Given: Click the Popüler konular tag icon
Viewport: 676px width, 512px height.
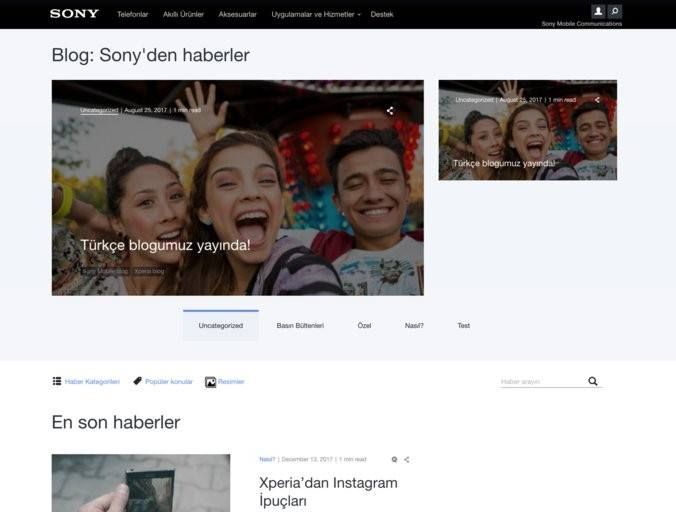Looking at the screenshot, I should (x=138, y=381).
